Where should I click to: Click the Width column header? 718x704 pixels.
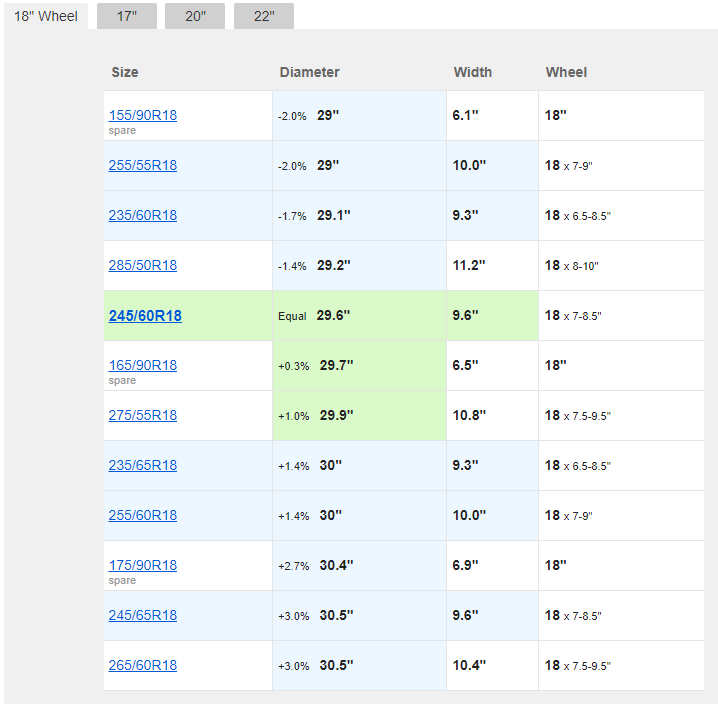[472, 72]
